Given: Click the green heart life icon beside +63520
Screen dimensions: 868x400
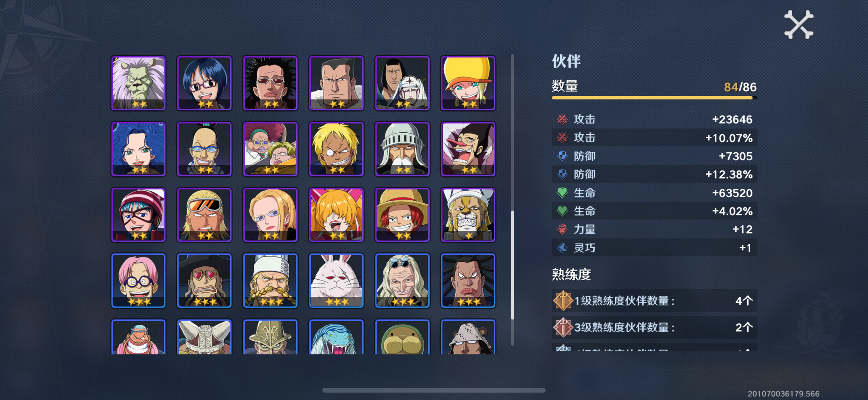Looking at the screenshot, I should [562, 193].
